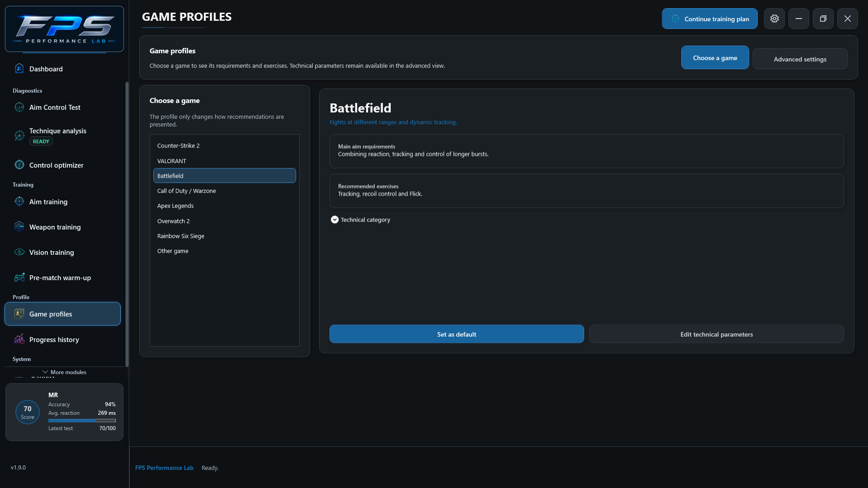The width and height of the screenshot is (868, 488).
Task: Click the MR profile name
Action: tap(53, 395)
